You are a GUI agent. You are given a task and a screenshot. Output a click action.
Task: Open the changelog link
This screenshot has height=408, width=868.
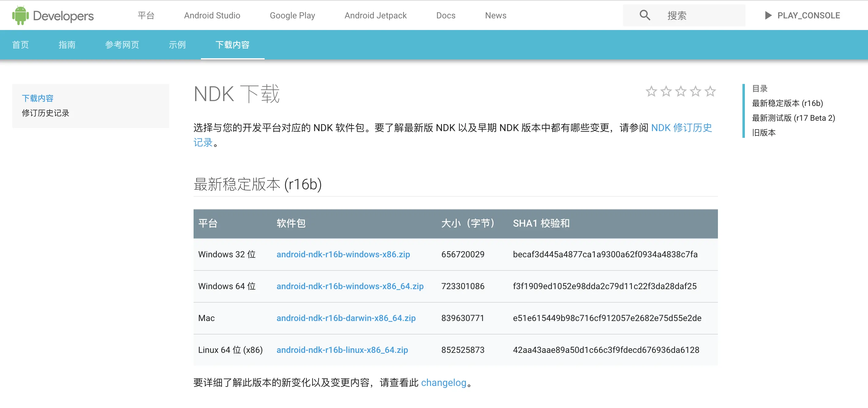click(x=443, y=383)
